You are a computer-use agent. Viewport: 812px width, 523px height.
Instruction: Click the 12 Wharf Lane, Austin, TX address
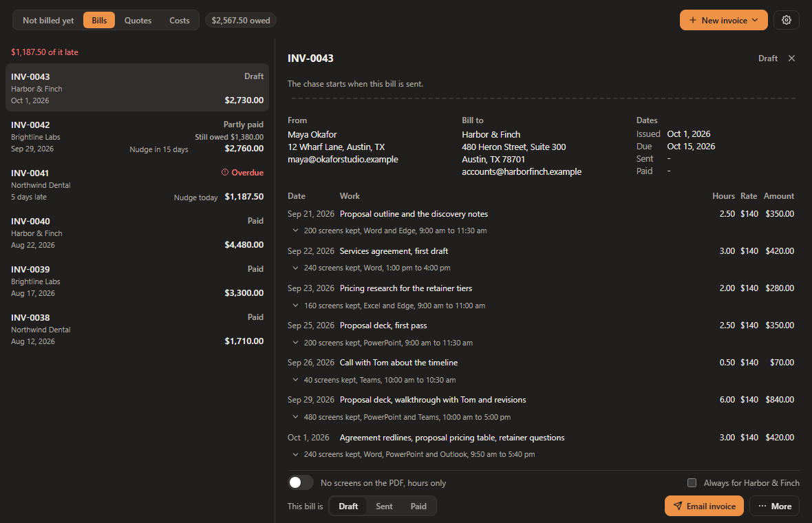pyautogui.click(x=336, y=147)
